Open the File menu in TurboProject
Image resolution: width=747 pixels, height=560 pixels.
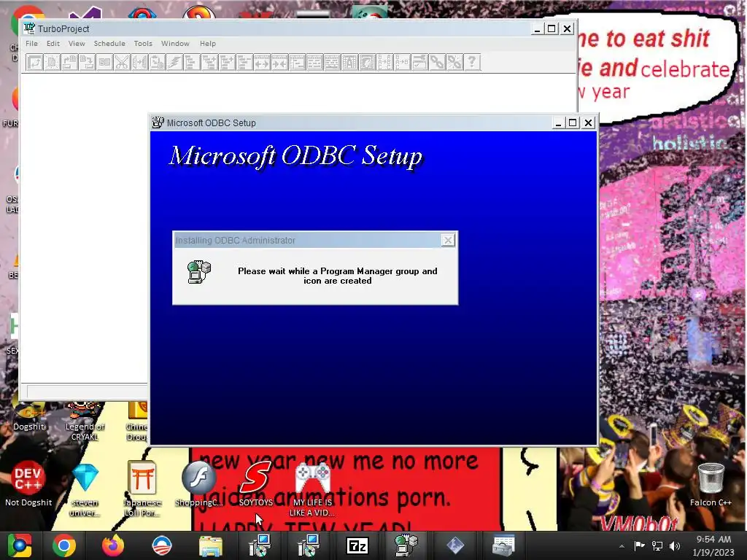click(x=31, y=43)
